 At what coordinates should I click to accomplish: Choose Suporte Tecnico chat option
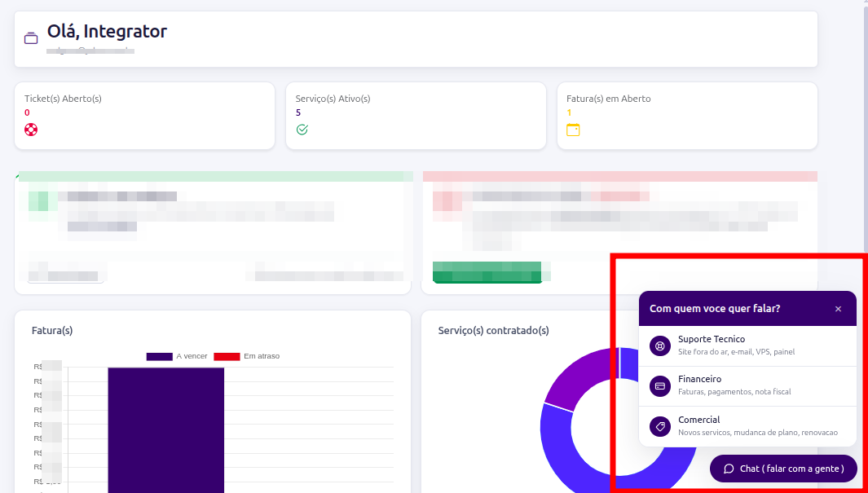pyautogui.click(x=747, y=346)
